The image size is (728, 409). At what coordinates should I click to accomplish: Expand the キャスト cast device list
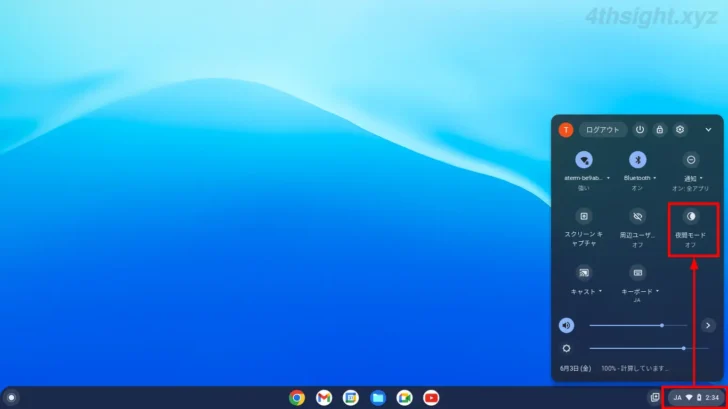coord(586,292)
